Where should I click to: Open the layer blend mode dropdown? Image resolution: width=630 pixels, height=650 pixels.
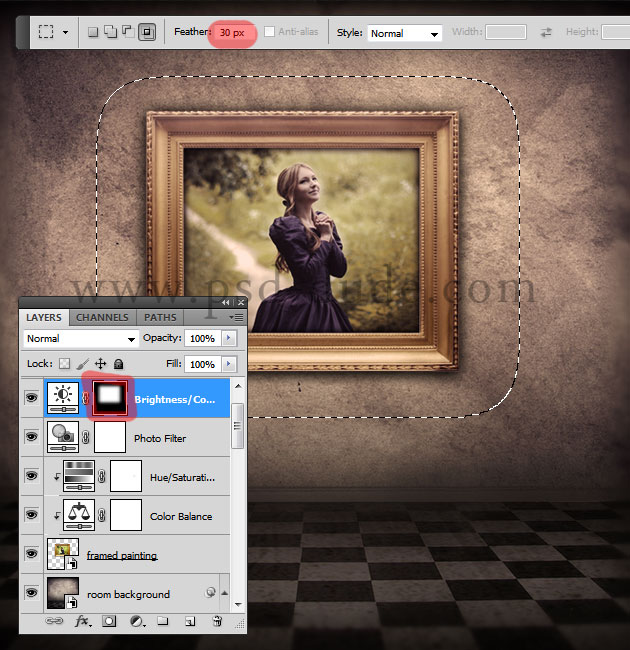(x=81, y=339)
